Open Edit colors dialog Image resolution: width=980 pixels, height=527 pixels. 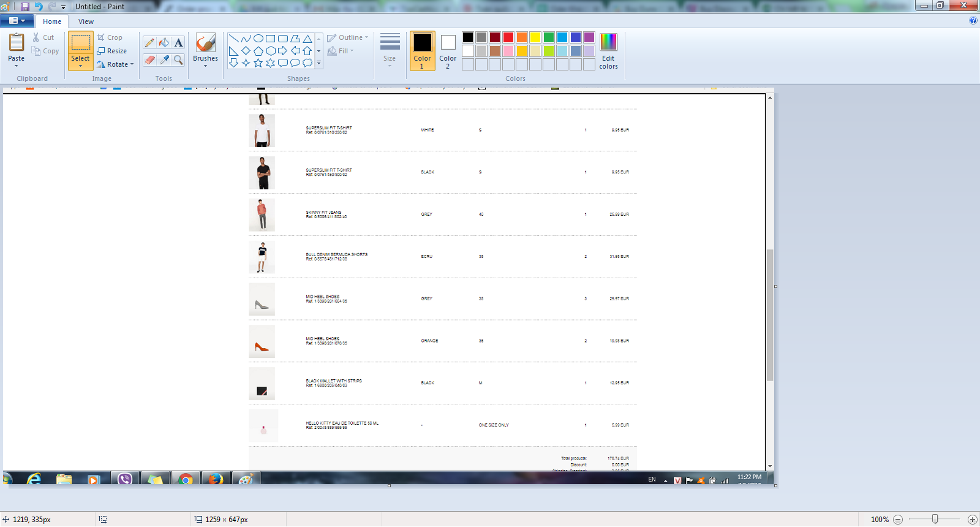[x=608, y=51]
